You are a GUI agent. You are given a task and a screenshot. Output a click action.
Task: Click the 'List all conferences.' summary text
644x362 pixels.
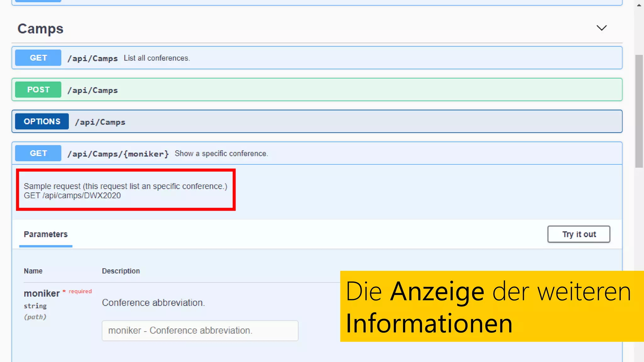157,58
